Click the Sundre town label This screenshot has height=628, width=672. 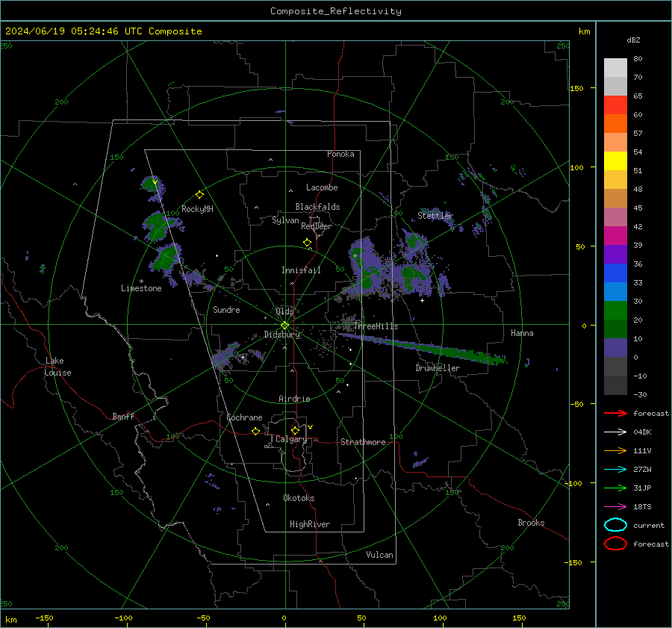pyautogui.click(x=226, y=309)
